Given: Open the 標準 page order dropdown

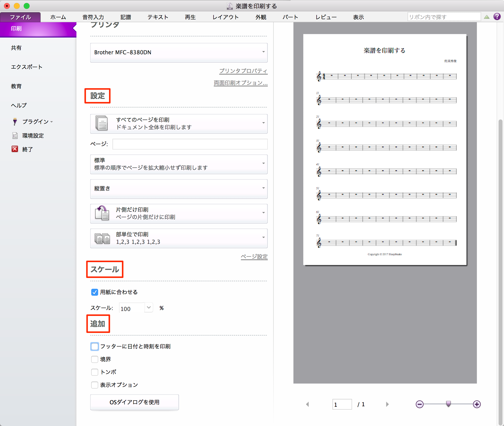Looking at the screenshot, I should (179, 164).
